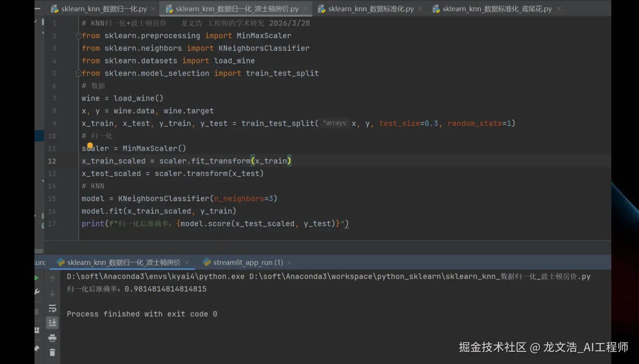
Task: Collapse the fold marker at line 5
Action: coord(79,73)
